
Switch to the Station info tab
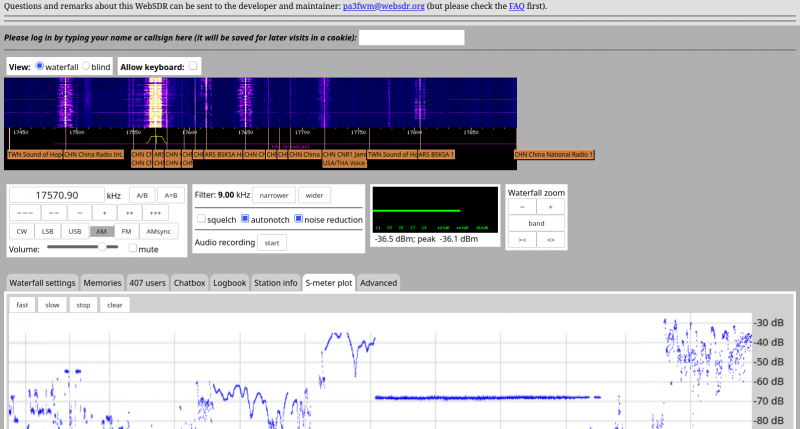point(276,283)
